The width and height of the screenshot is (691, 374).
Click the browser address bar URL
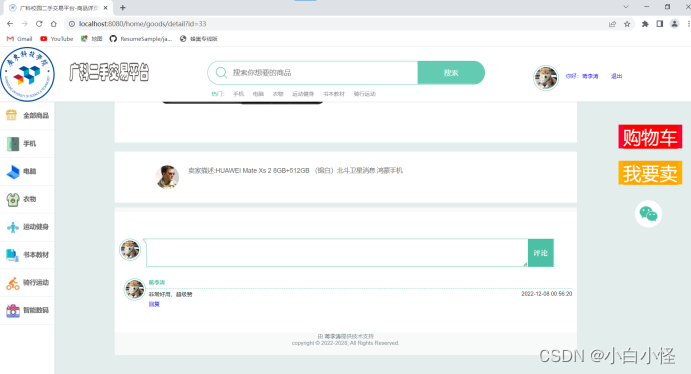[x=143, y=24]
